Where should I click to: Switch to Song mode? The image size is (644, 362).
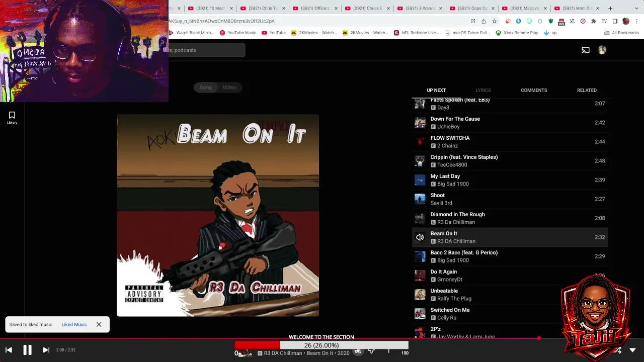click(x=205, y=87)
